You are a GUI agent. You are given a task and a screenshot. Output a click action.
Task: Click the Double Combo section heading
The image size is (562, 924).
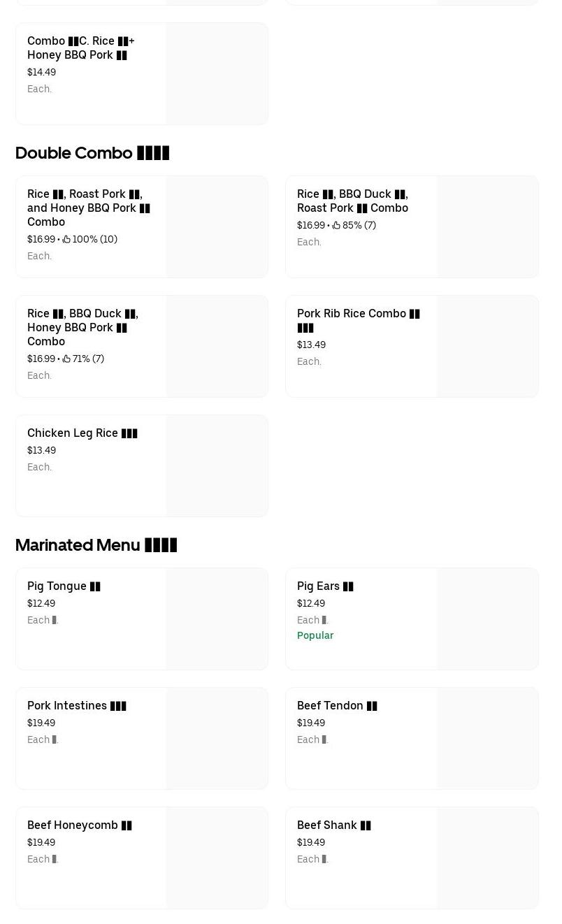click(x=92, y=152)
